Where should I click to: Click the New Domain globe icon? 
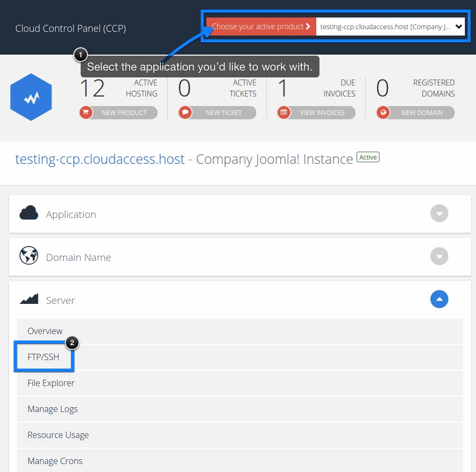[383, 112]
